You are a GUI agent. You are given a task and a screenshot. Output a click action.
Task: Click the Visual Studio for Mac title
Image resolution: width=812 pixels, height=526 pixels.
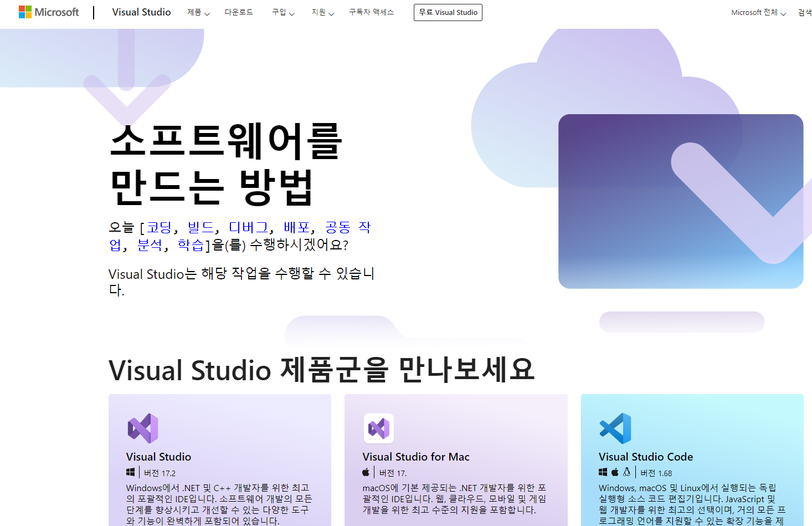point(416,457)
